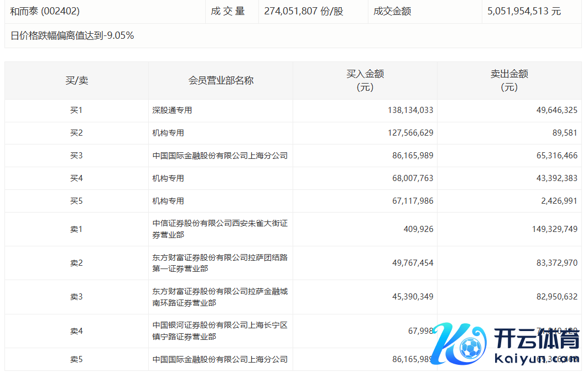The image size is (588, 377).
Task: Select 中信证券西安朱雀大街 branch name
Action: 220,229
